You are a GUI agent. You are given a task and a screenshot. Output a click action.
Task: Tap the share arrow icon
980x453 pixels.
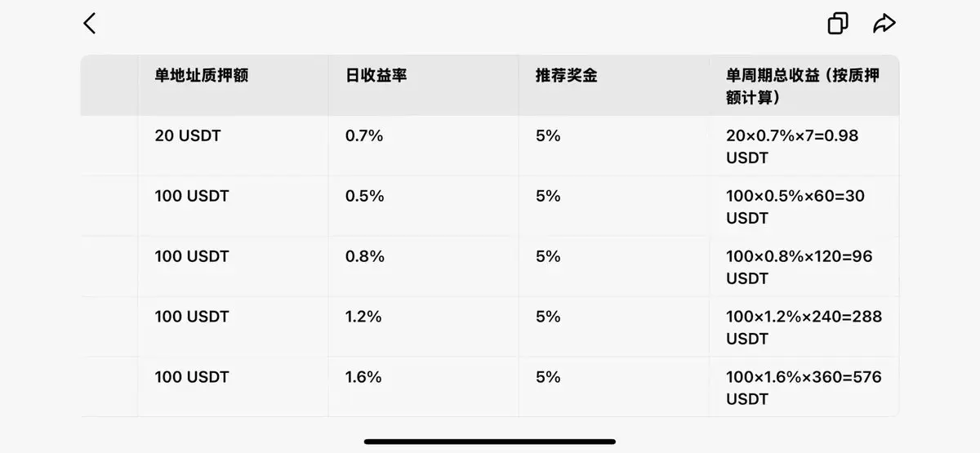pyautogui.click(x=884, y=24)
